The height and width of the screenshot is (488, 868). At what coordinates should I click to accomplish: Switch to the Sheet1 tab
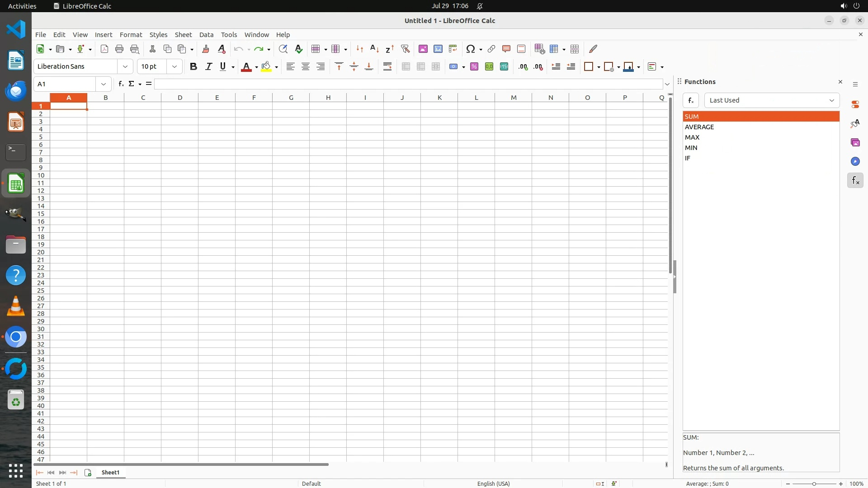110,472
